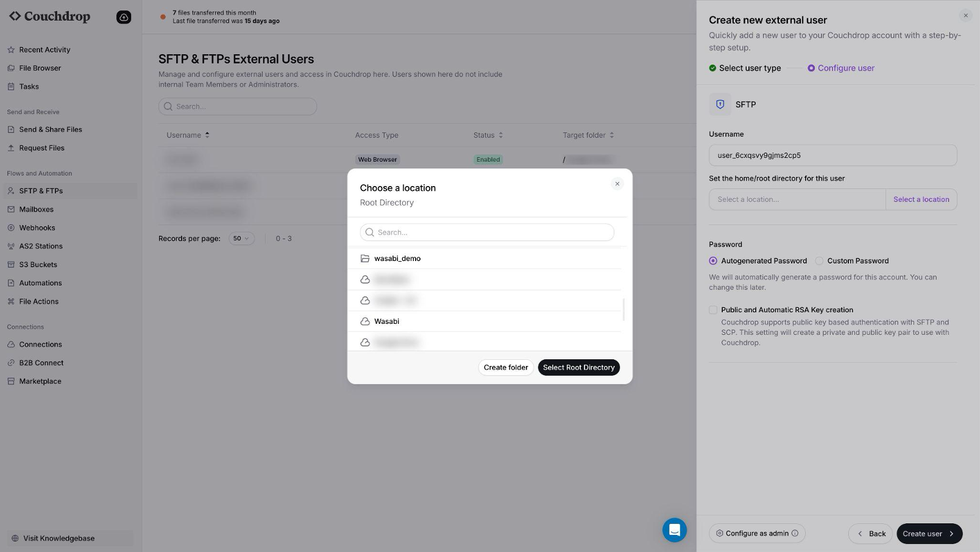Open Tasks in the sidebar
Viewport: 980px width, 552px height.
click(29, 87)
